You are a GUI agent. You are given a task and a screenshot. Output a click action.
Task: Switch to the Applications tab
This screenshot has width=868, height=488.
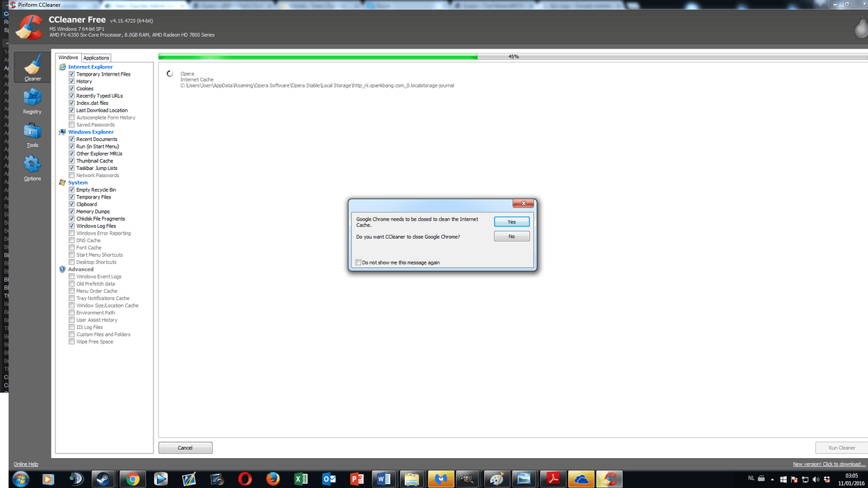click(97, 58)
